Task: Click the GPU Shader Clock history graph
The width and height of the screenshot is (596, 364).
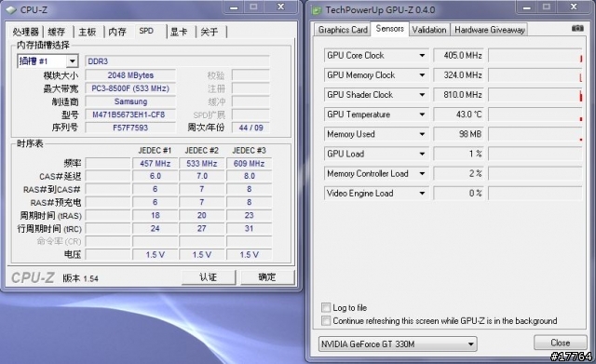Action: [x=535, y=95]
